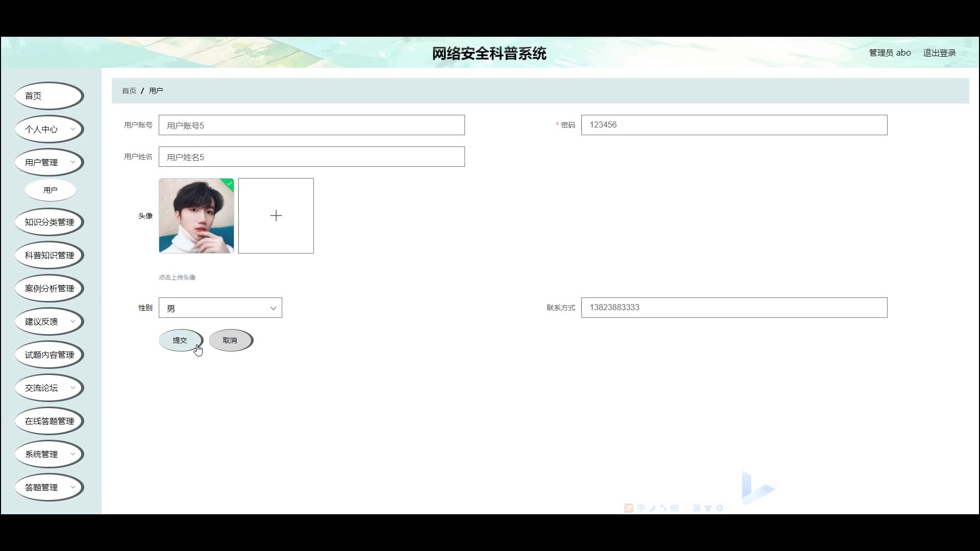Focus the 密码 password field
The height and width of the screenshot is (551, 980).
[x=734, y=125]
